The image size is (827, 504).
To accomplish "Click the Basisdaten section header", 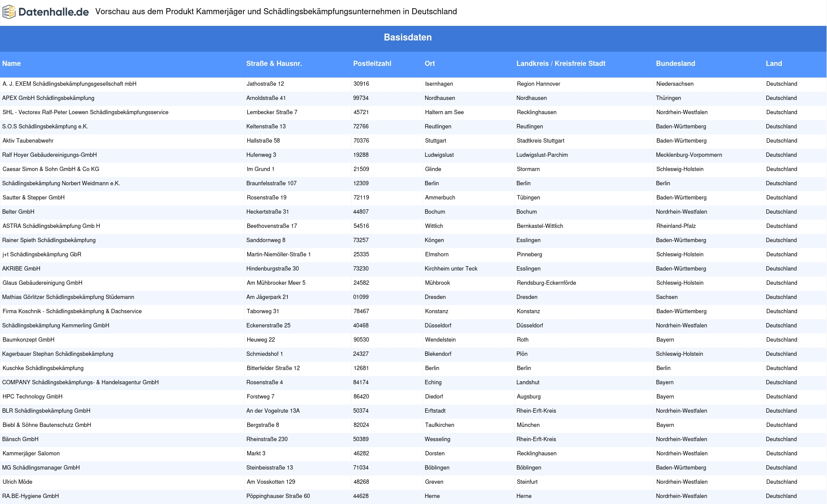I will (x=407, y=37).
